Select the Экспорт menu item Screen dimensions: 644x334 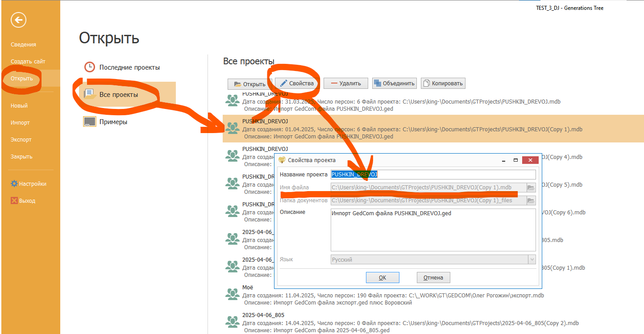pyautogui.click(x=21, y=139)
